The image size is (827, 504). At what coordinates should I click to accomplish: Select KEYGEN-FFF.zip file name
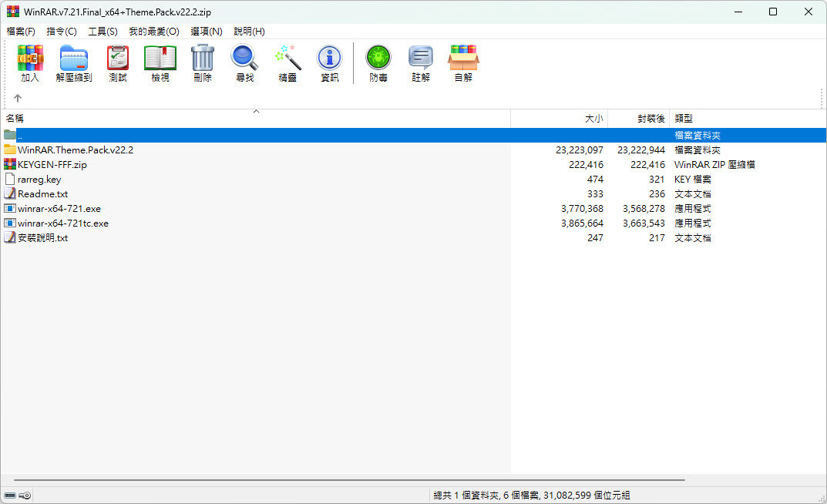coord(52,165)
